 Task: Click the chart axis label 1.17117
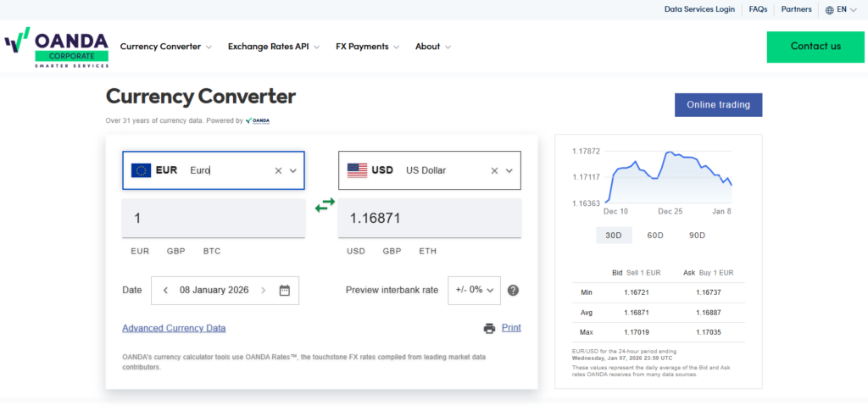click(586, 177)
